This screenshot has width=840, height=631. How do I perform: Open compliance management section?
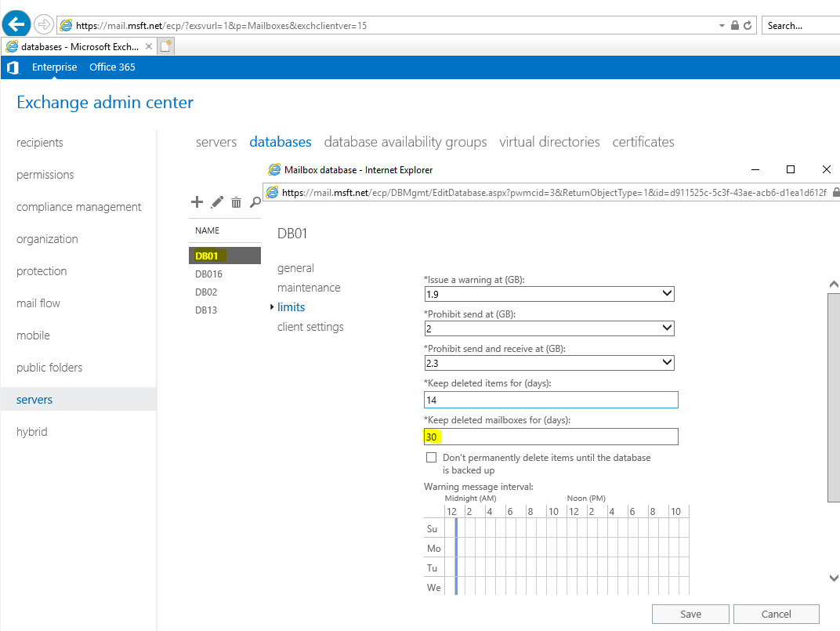point(78,207)
